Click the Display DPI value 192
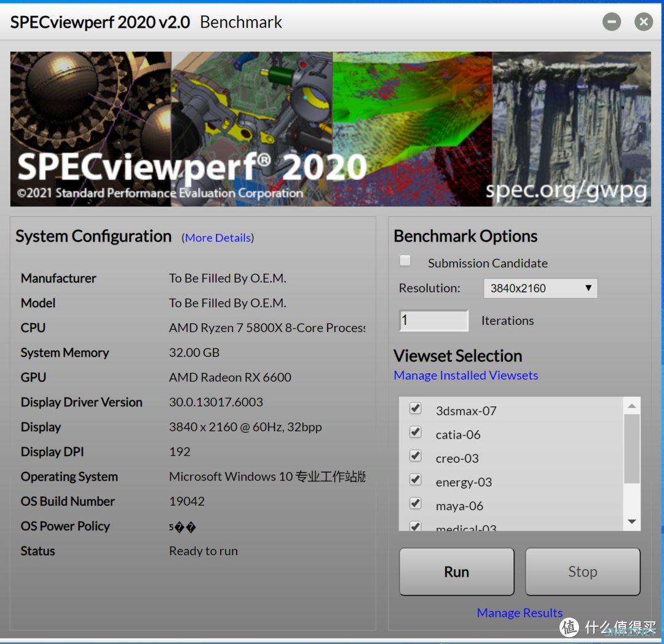This screenshot has width=664, height=644. (180, 452)
